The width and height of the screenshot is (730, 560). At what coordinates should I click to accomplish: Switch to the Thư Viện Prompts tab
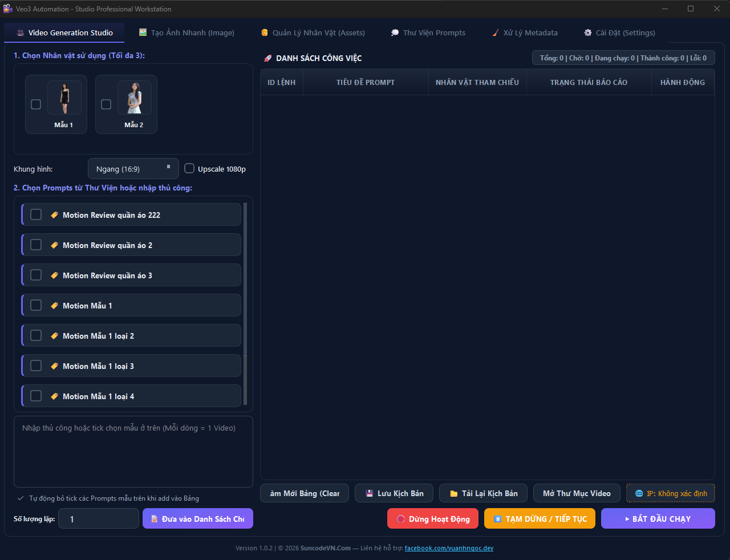[428, 33]
